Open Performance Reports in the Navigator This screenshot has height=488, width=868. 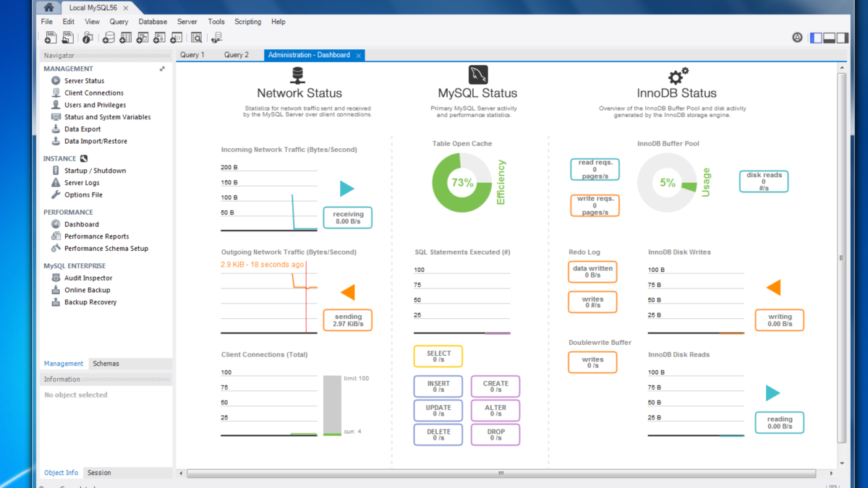tap(96, 236)
